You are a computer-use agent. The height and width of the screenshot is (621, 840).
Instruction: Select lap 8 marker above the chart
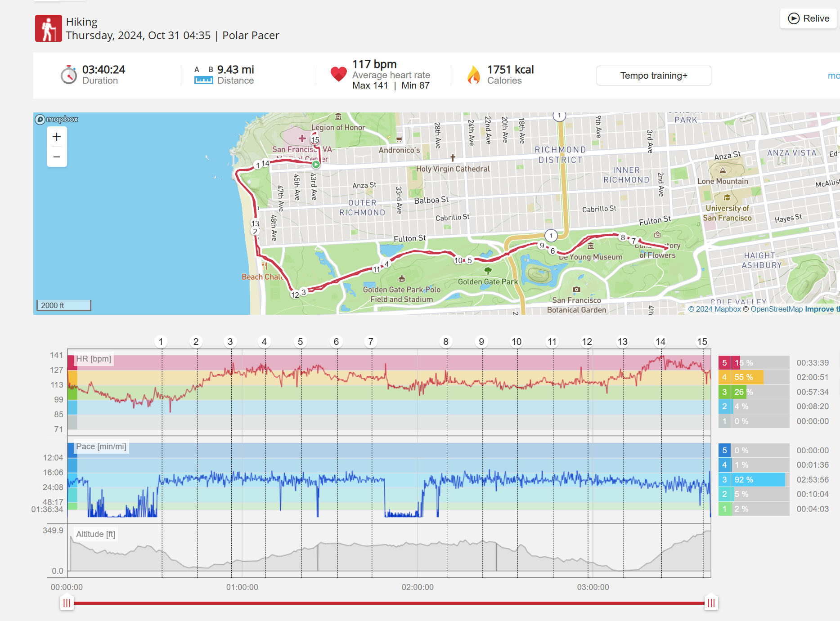click(446, 342)
